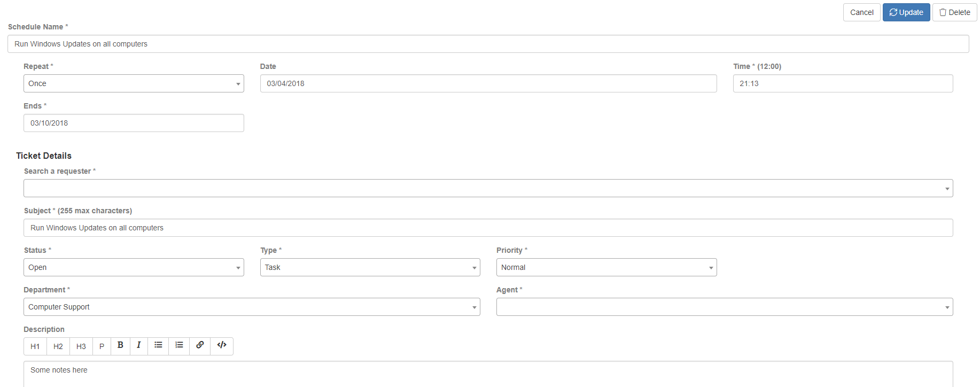Toggle italic formatting in description
This screenshot has width=980, height=387.
click(x=139, y=346)
